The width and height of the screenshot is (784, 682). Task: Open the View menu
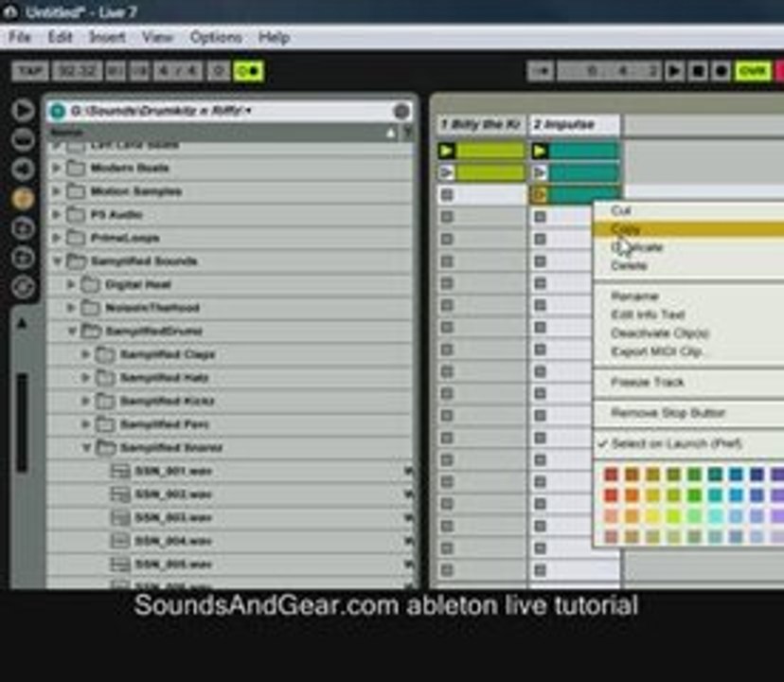click(157, 37)
